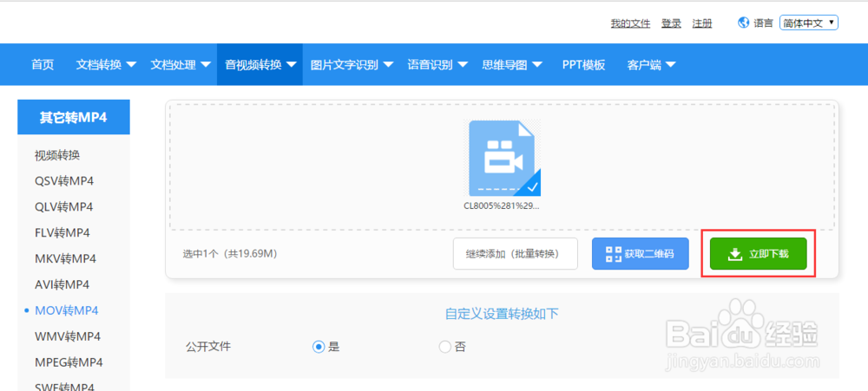Viewport: 868px width, 391px height.
Task: Go to 首页 in the navigation bar
Action: [43, 65]
